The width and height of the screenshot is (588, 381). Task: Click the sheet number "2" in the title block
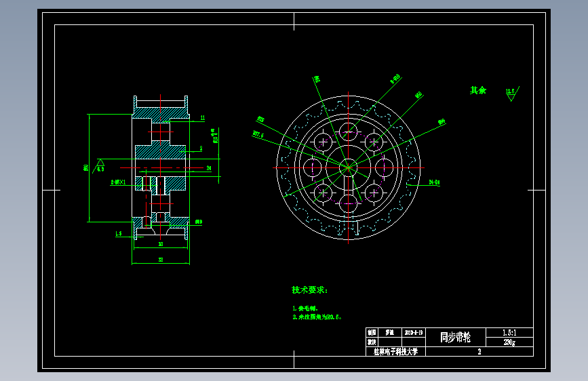pyautogui.click(x=479, y=352)
